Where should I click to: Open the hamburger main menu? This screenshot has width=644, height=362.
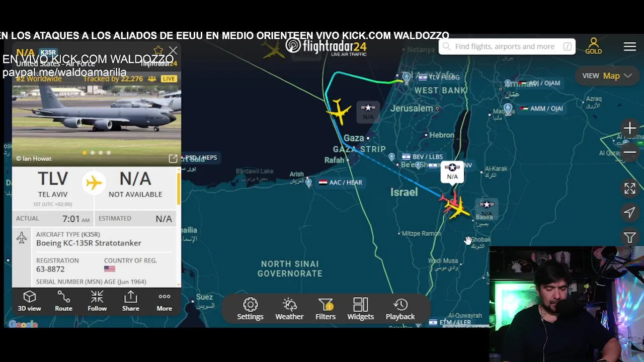[630, 46]
